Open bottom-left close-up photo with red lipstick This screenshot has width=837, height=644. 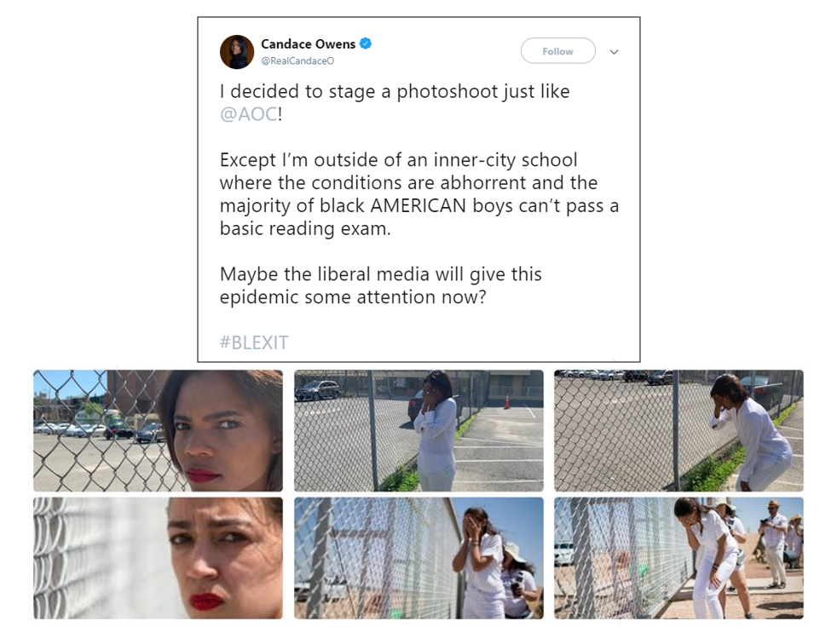(x=158, y=558)
